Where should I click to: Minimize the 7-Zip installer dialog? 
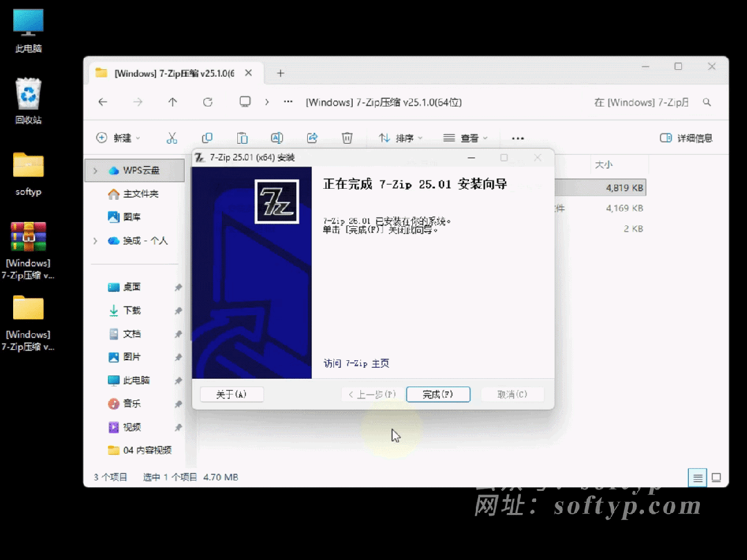[471, 158]
